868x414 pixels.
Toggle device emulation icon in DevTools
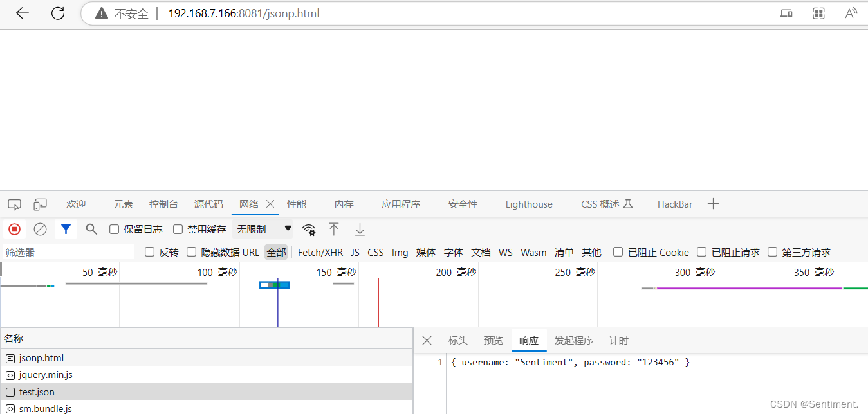pos(41,204)
